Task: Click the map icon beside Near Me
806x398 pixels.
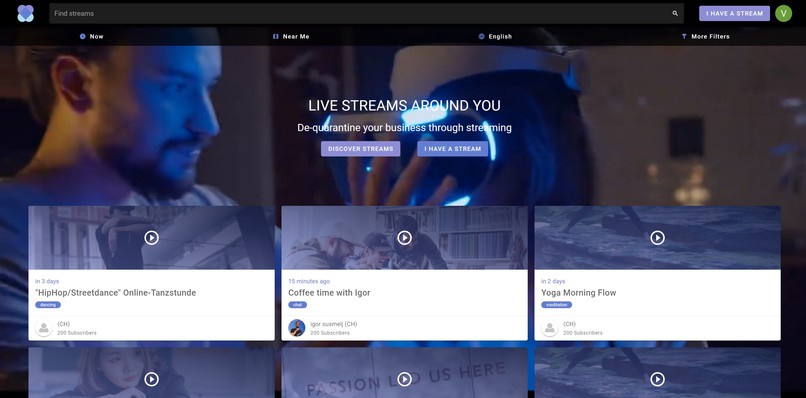Action: (x=276, y=37)
